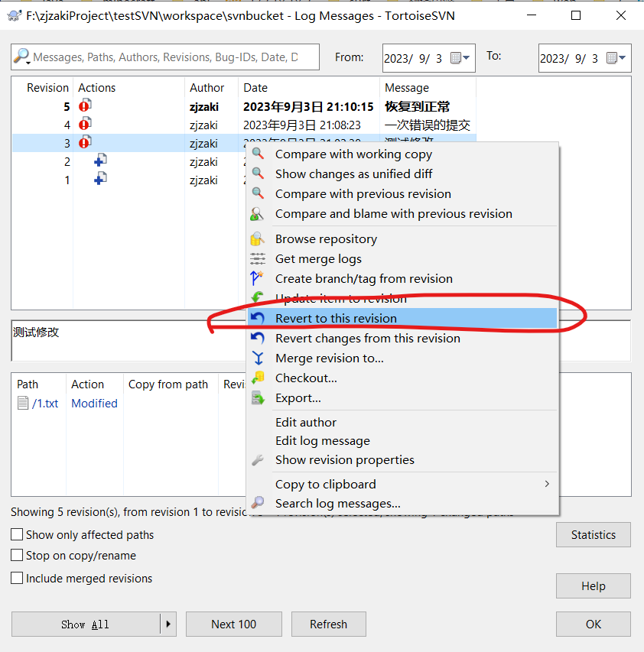The height and width of the screenshot is (652, 644).
Task: Click the Checkout icon in context menu
Action: click(x=258, y=378)
